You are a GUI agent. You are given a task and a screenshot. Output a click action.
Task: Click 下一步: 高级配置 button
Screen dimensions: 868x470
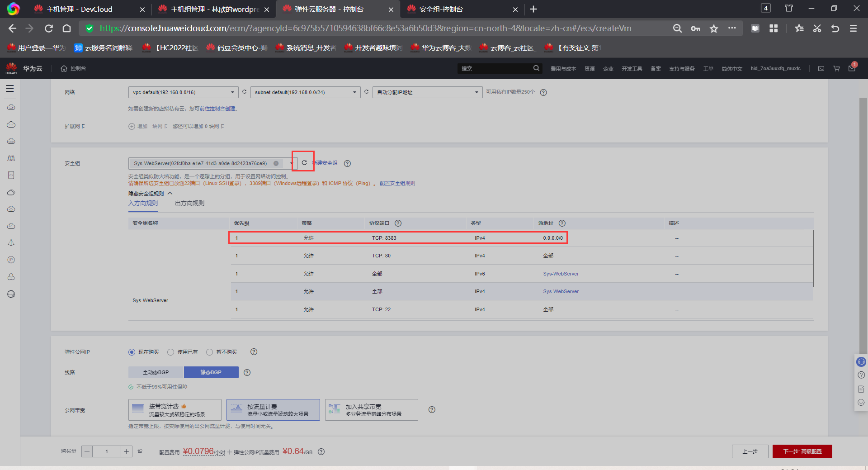[x=802, y=451]
